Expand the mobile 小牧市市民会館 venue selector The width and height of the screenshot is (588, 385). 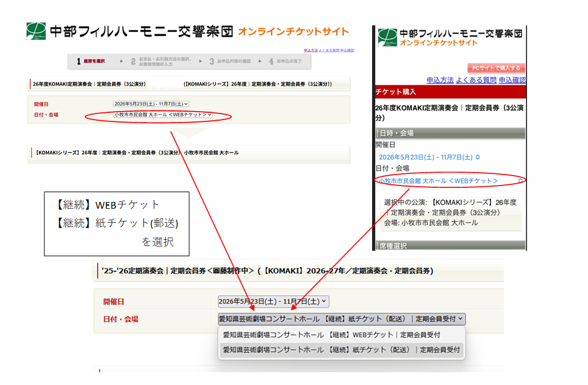click(x=450, y=181)
